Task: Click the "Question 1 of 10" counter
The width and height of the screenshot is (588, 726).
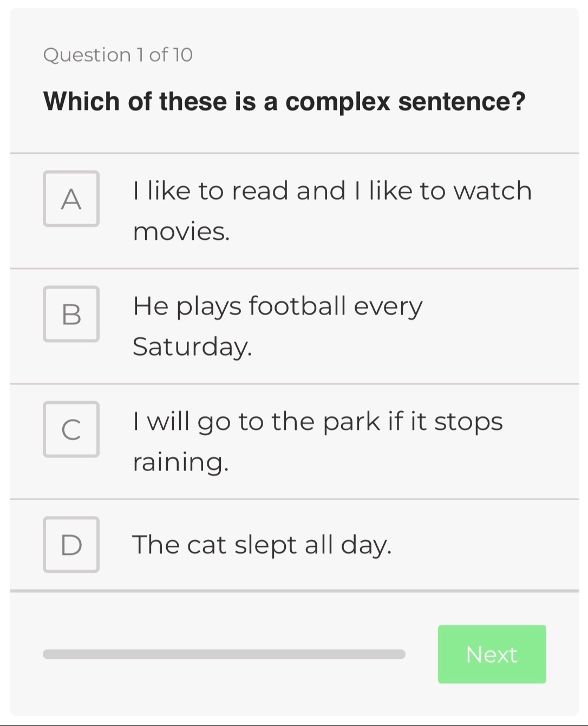Action: coord(117,55)
